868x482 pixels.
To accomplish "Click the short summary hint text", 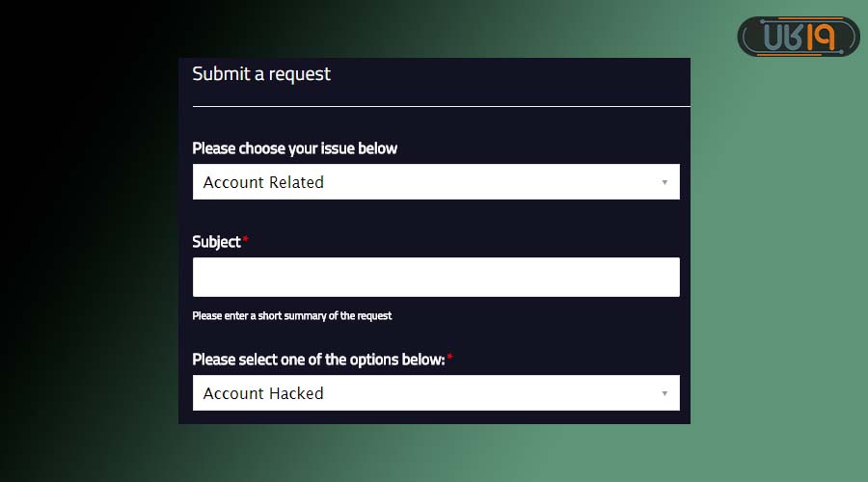I will pos(292,315).
